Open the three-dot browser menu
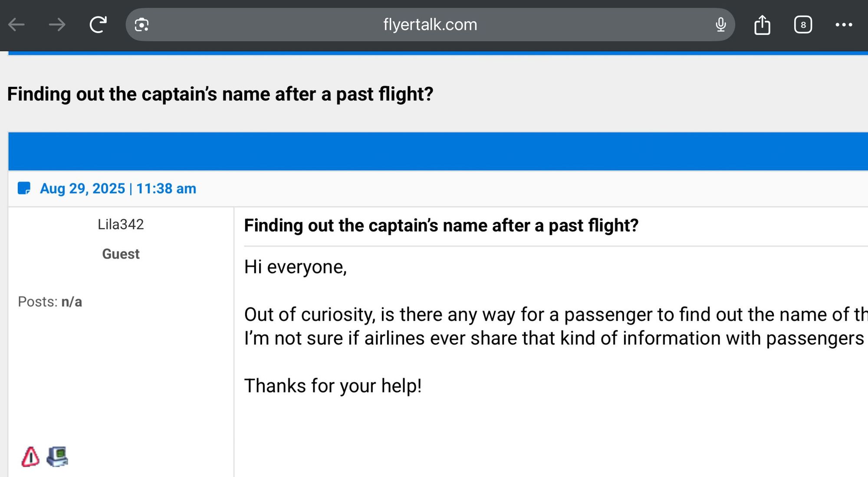The width and height of the screenshot is (868, 477). [844, 25]
